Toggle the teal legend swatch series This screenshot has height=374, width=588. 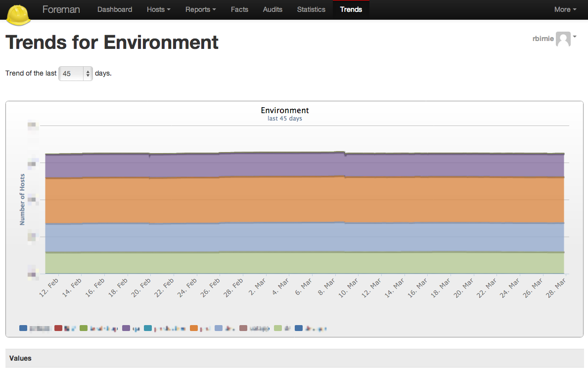[x=148, y=328]
